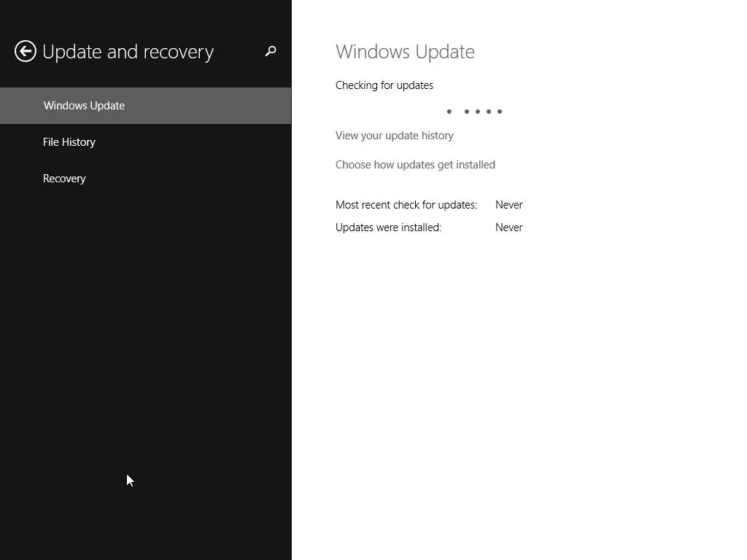The image size is (747, 560).
Task: View your update history link
Action: coord(395,136)
